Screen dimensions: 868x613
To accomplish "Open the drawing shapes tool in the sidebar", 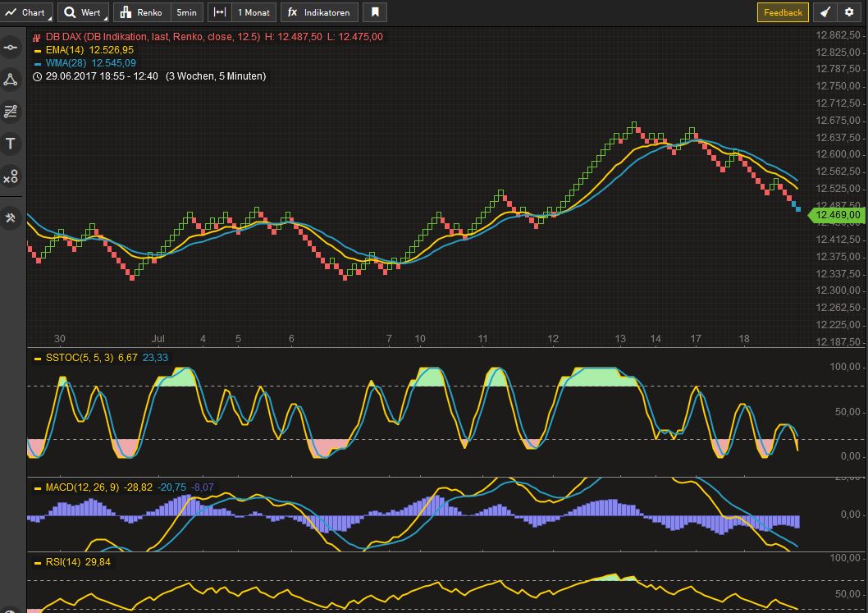I will (x=11, y=79).
